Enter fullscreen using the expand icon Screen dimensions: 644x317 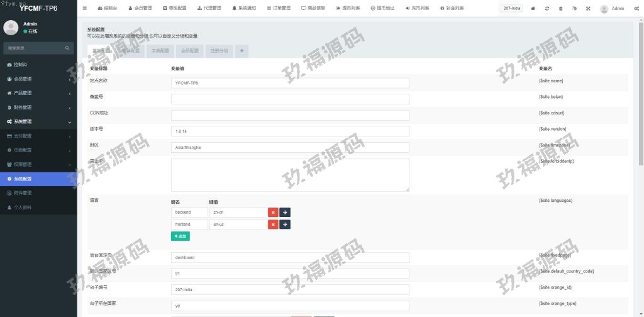(588, 8)
